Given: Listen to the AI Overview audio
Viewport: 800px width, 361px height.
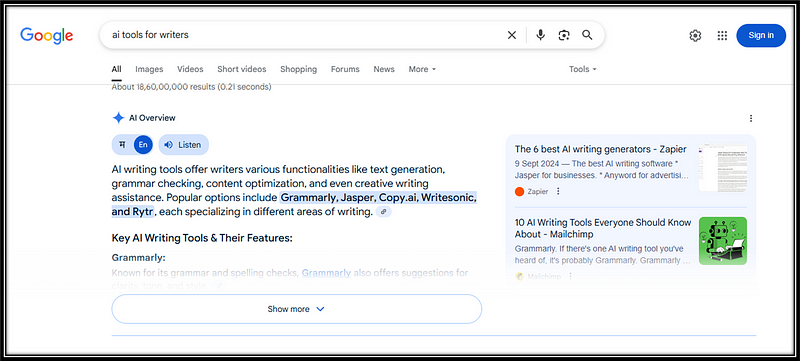Looking at the screenshot, I should [x=184, y=145].
